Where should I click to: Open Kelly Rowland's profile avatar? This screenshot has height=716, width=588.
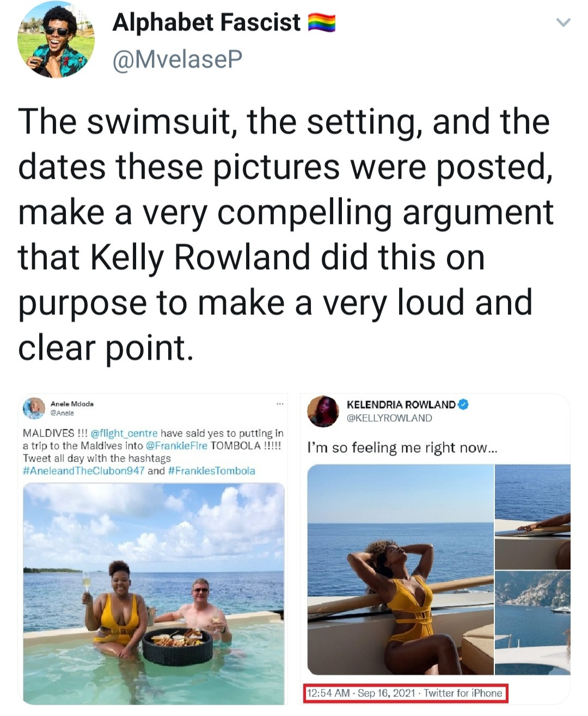(323, 411)
